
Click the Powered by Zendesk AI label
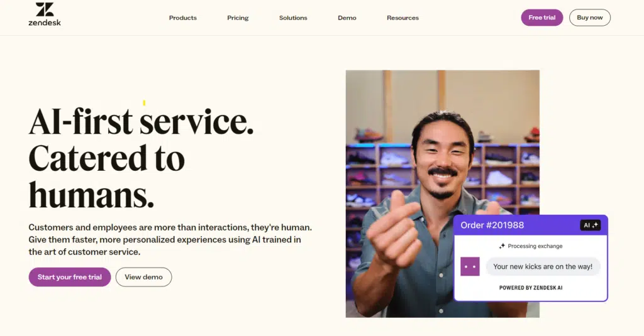tap(531, 288)
